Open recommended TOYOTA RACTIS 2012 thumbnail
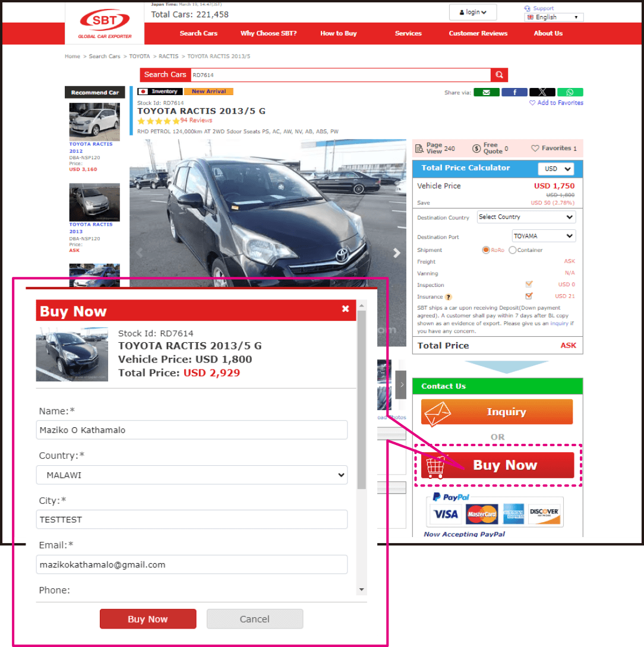 coord(94,122)
